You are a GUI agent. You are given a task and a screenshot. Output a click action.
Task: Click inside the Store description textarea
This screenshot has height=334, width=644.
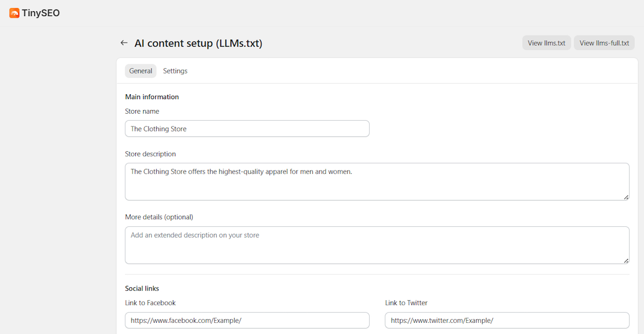[x=377, y=182]
